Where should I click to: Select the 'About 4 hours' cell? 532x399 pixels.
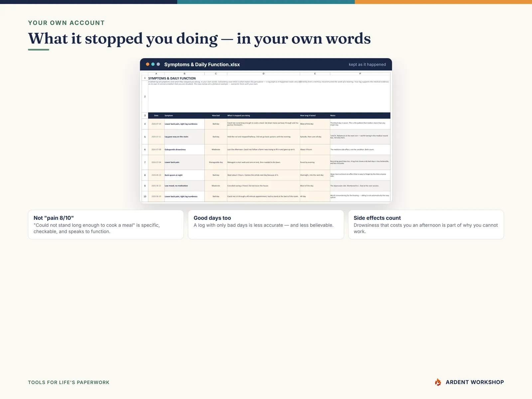tap(315, 150)
